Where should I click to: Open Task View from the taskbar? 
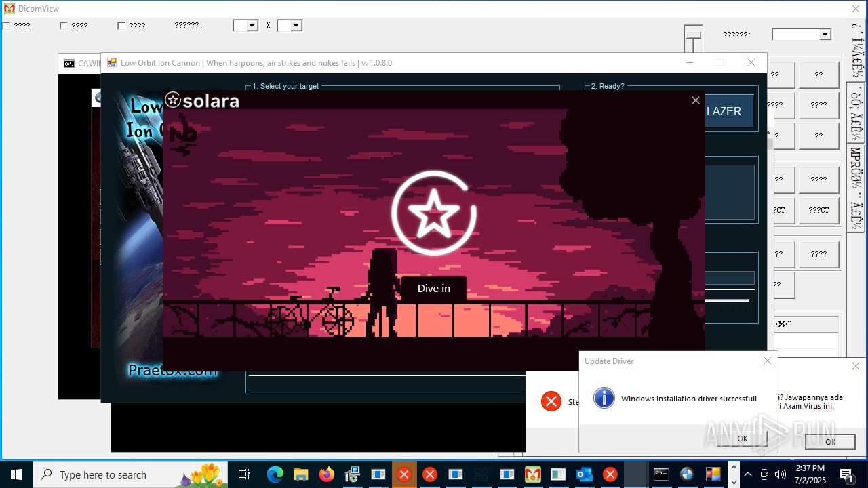(244, 474)
